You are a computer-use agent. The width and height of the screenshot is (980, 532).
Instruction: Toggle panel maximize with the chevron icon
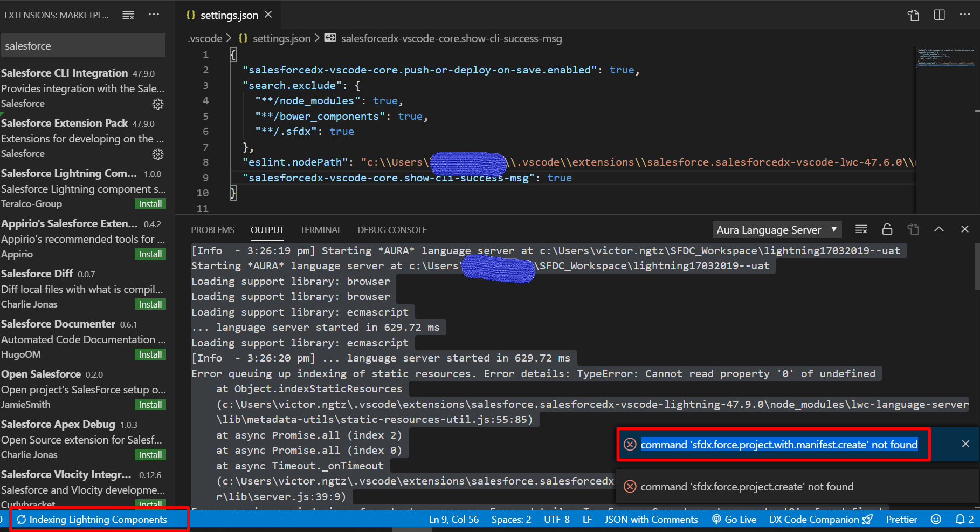coord(939,229)
